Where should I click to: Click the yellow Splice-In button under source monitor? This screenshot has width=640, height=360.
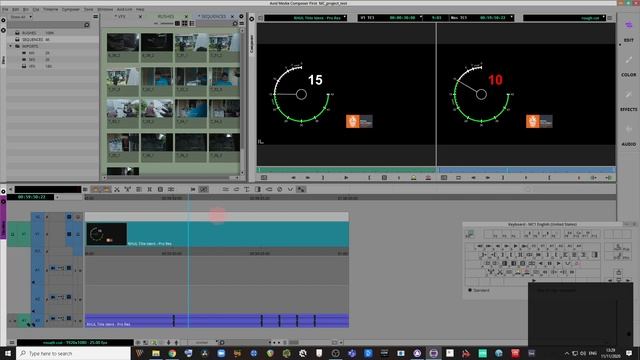click(x=413, y=178)
